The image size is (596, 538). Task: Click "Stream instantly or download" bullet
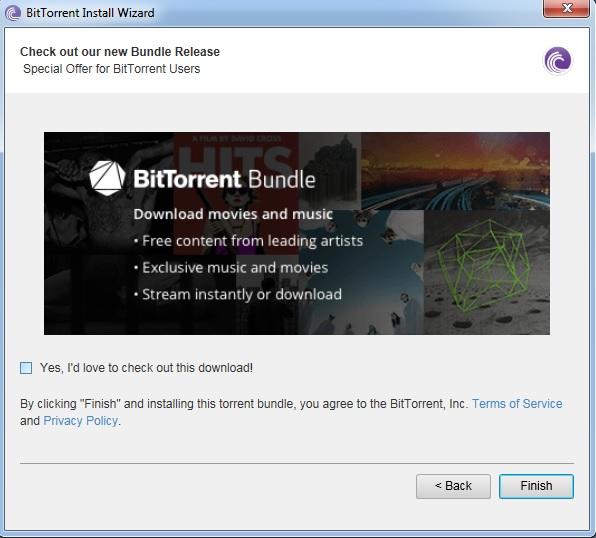point(238,294)
